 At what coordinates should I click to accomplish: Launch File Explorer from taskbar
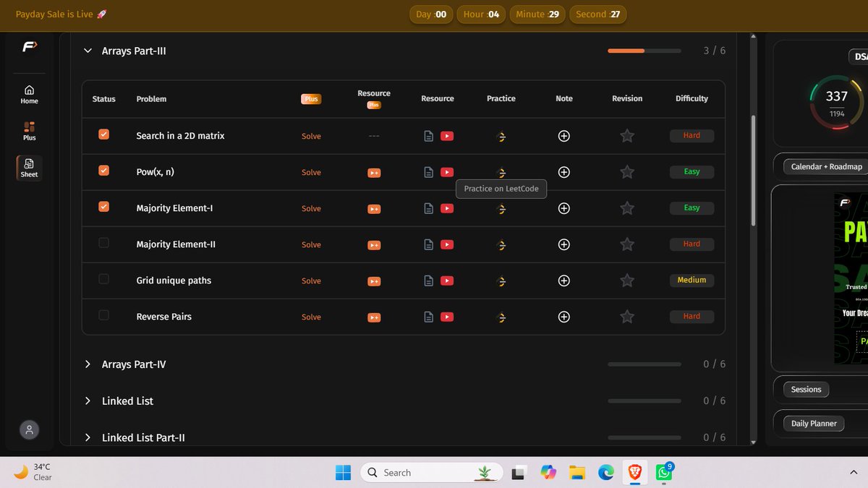click(x=576, y=473)
